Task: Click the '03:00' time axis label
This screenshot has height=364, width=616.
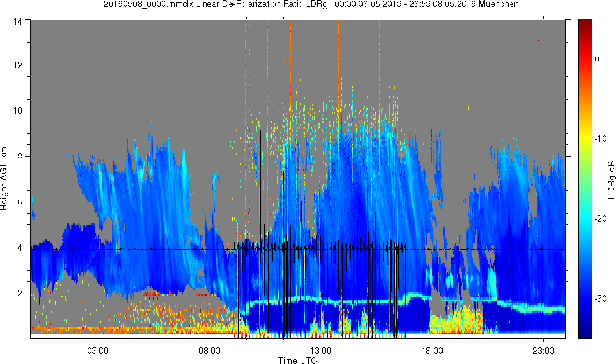Action: (x=98, y=351)
